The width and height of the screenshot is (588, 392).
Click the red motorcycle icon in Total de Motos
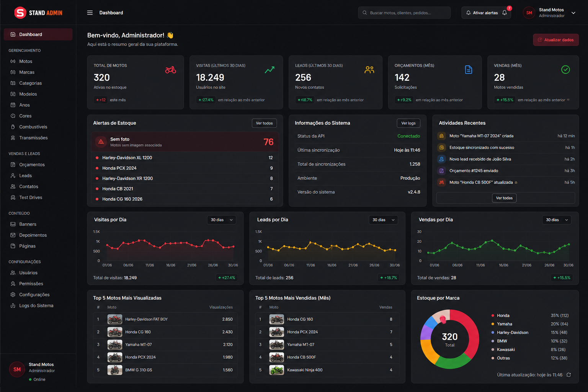coord(171,70)
